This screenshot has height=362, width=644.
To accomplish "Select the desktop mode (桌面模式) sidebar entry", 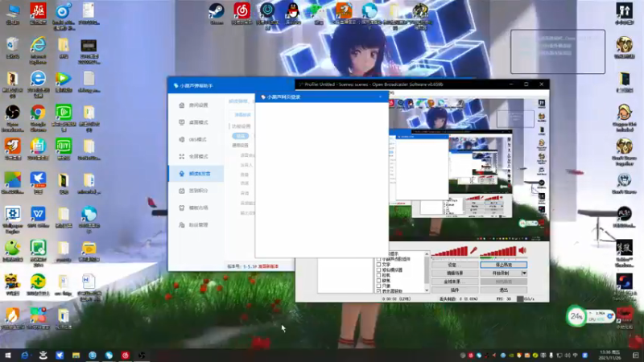I will pyautogui.click(x=194, y=122).
